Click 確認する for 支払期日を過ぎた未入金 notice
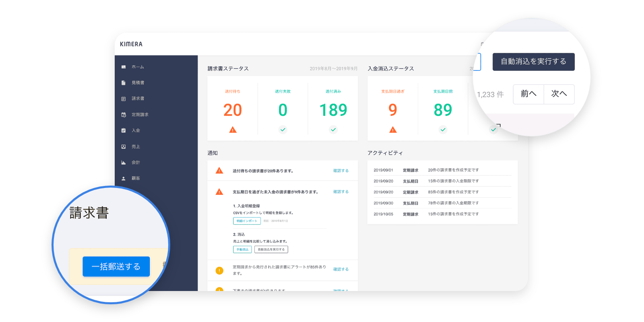This screenshot has height=322, width=644. [x=341, y=192]
